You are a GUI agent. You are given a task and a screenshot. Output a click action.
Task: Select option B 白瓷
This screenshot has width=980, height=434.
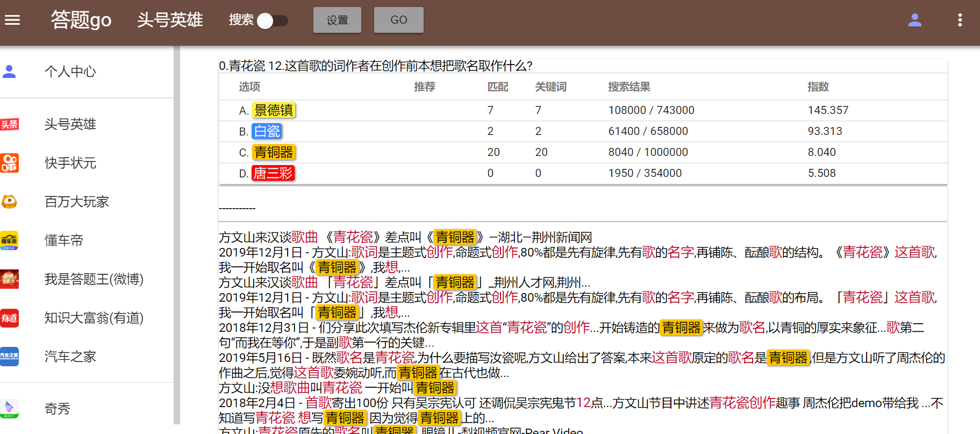click(x=267, y=131)
